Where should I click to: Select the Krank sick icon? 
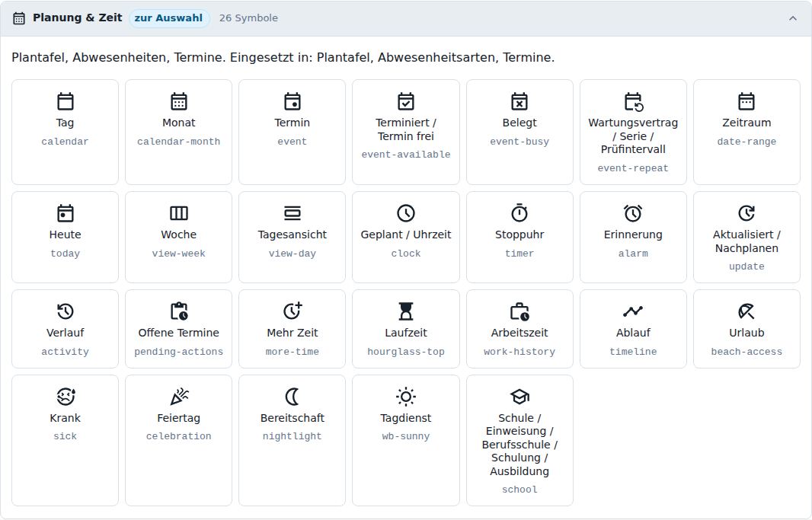pyautogui.click(x=66, y=397)
